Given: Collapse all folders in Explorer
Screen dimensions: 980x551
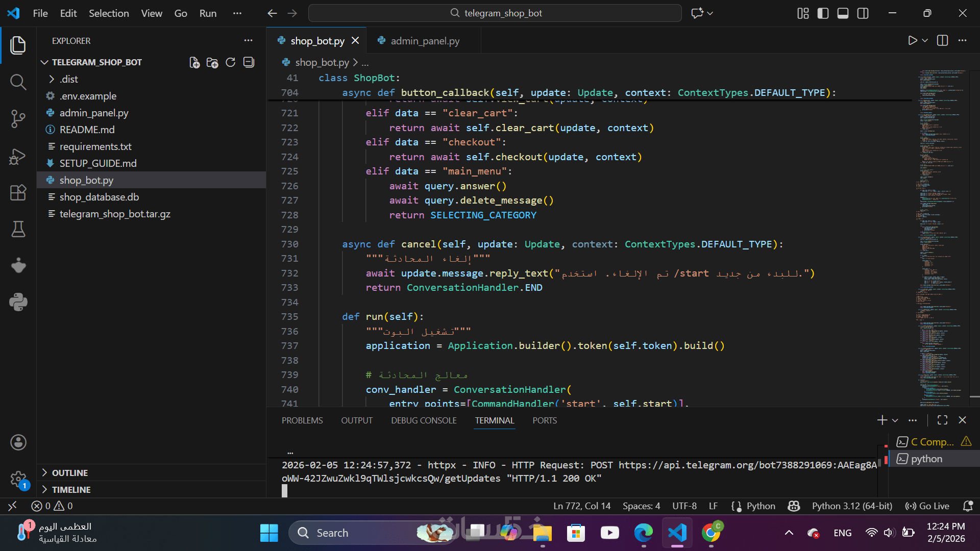Looking at the screenshot, I should pyautogui.click(x=249, y=62).
